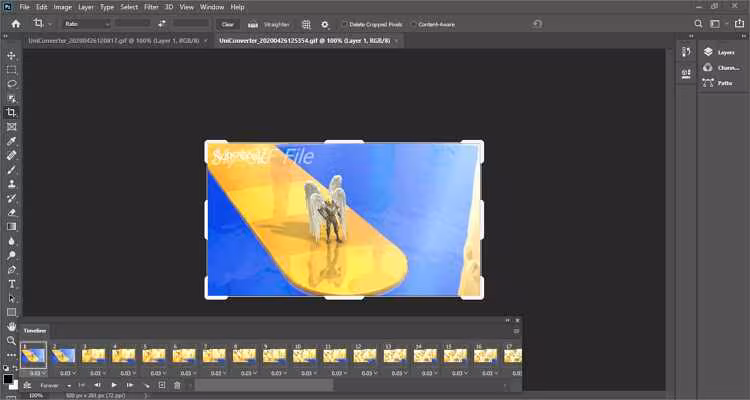
Task: Select the Rectangular Marquee tool
Action: [x=11, y=70]
